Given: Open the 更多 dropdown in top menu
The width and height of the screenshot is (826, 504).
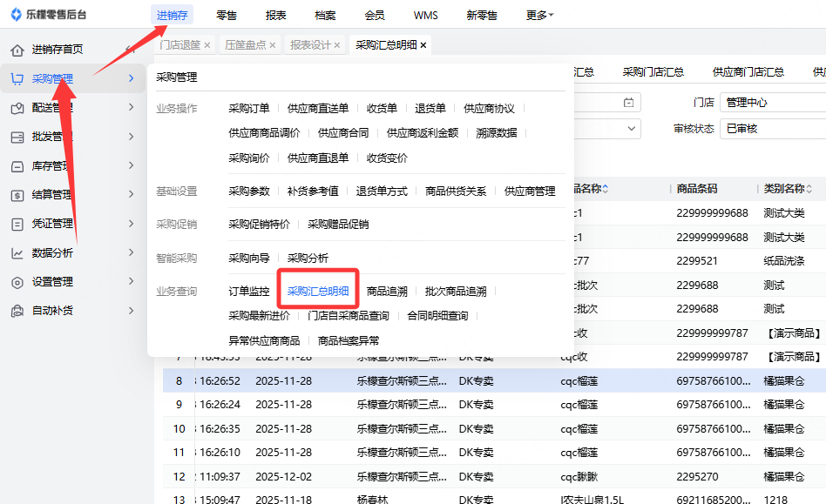Looking at the screenshot, I should (x=540, y=16).
